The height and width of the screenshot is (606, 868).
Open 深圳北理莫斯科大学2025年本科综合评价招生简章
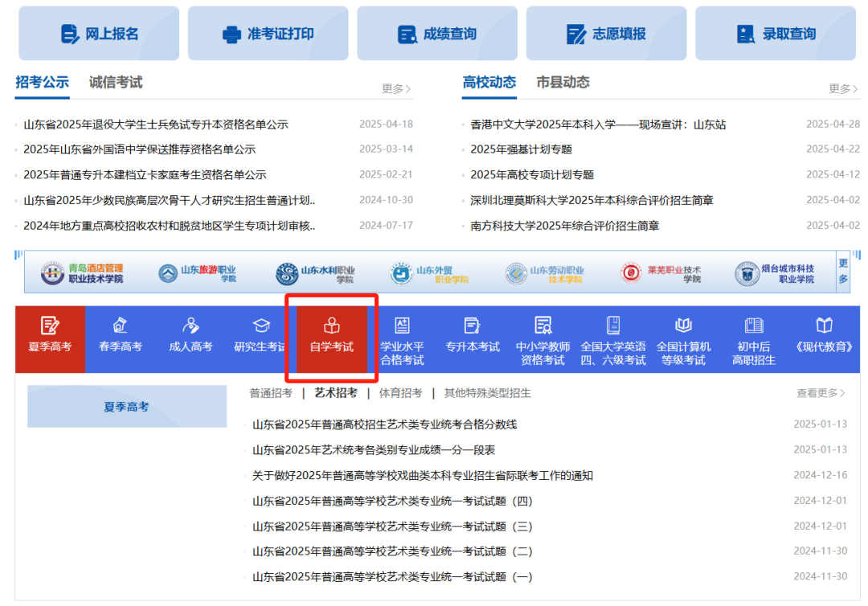pos(592,200)
